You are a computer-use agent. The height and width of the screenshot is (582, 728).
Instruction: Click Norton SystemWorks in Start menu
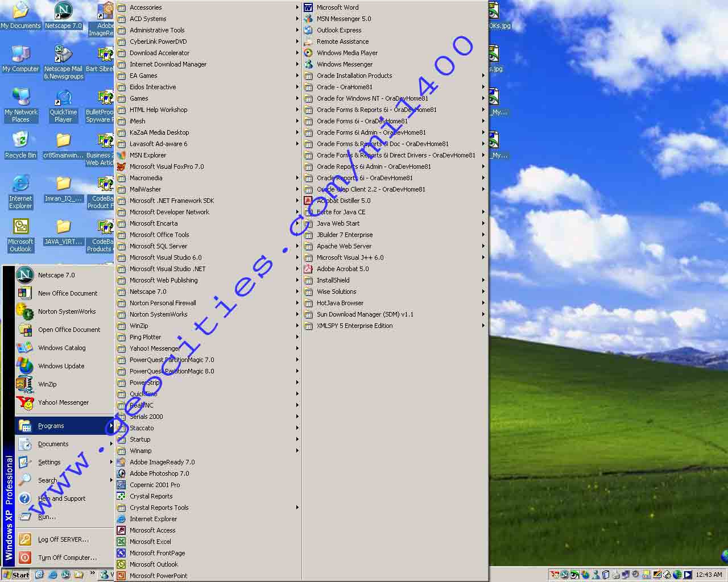click(x=64, y=311)
